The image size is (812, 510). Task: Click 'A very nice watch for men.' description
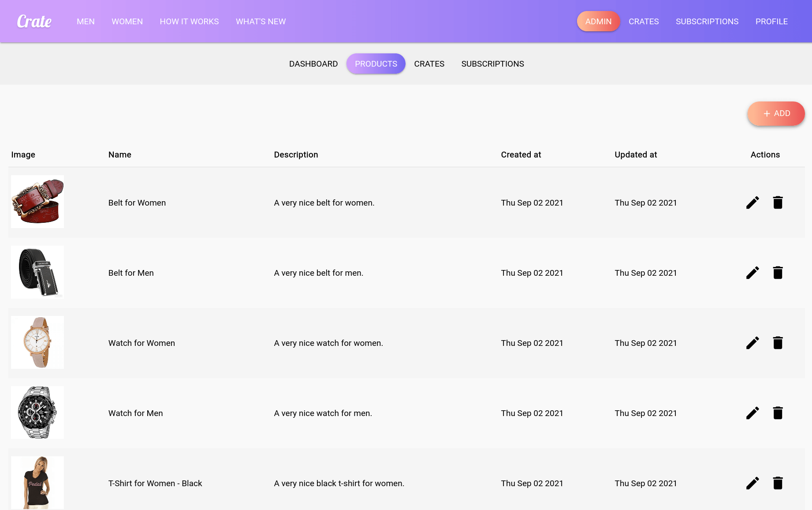click(x=323, y=413)
